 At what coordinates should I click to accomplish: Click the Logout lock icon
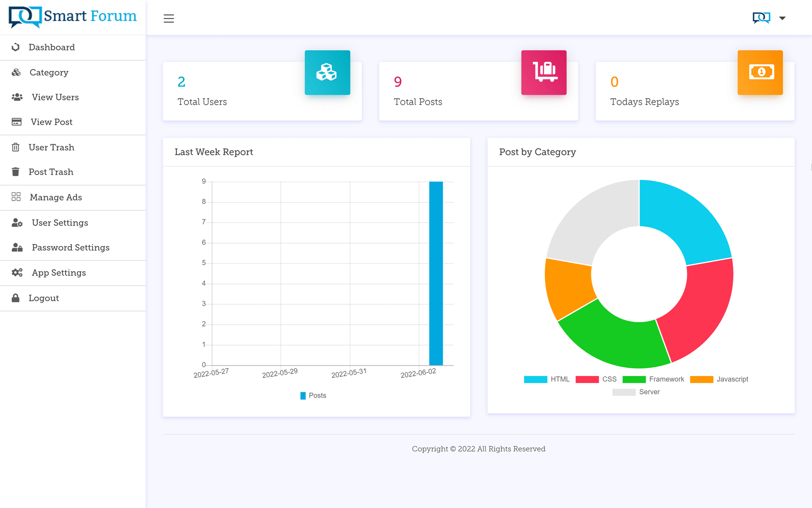[16, 298]
